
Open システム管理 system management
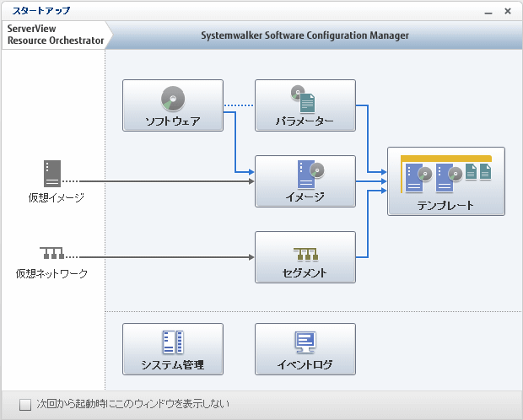click(173, 349)
